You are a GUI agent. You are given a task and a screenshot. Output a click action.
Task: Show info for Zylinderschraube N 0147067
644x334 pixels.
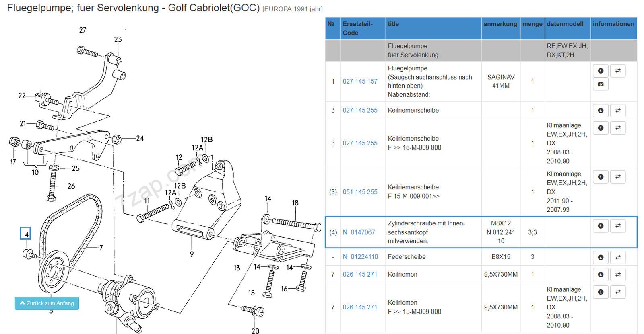pos(601,226)
